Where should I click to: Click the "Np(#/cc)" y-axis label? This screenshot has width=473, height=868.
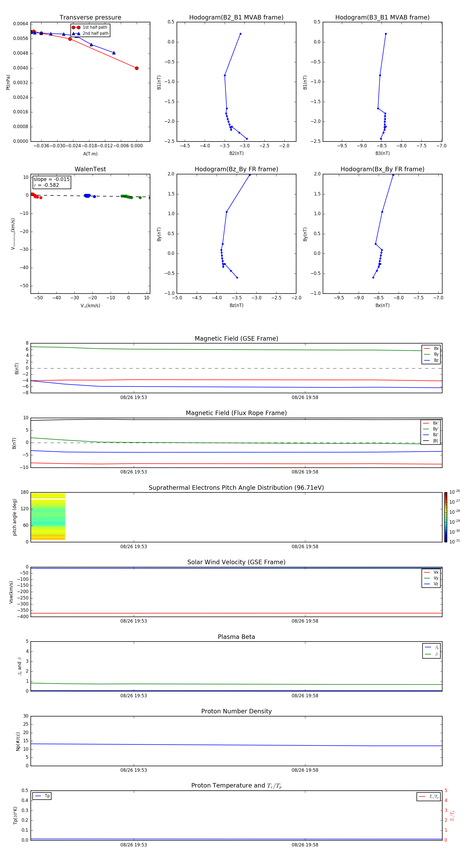18,741
